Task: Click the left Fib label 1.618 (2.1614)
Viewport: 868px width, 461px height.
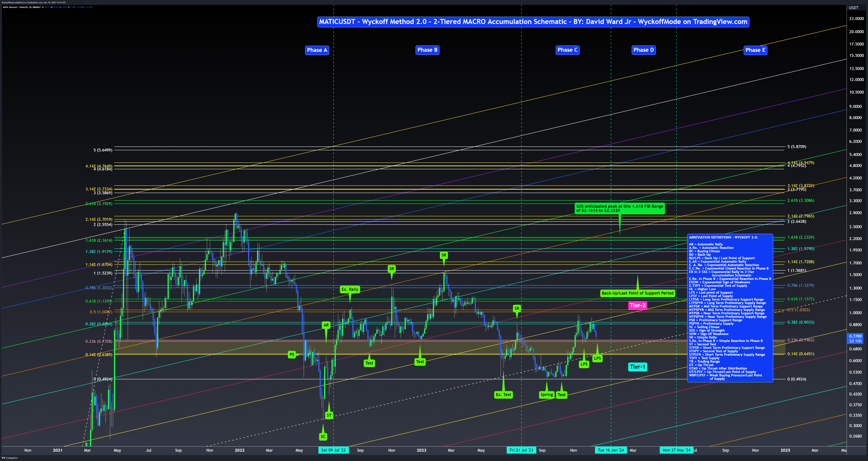Action: click(99, 240)
